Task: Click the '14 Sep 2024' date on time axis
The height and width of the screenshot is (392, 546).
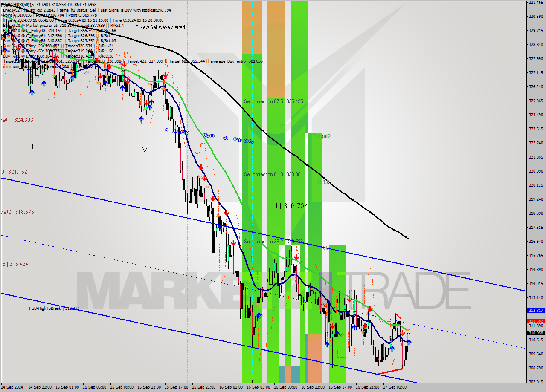Action: click(13, 388)
